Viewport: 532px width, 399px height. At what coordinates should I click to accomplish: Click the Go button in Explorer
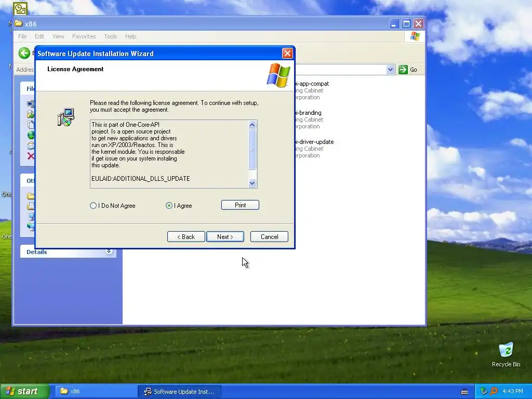point(408,70)
